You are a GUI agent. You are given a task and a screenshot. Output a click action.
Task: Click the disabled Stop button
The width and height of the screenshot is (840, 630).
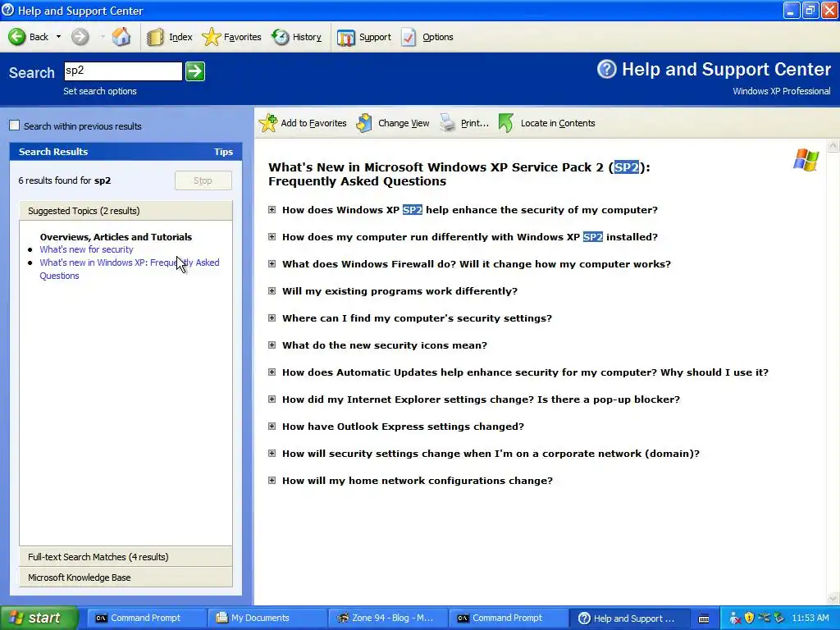pyautogui.click(x=203, y=180)
